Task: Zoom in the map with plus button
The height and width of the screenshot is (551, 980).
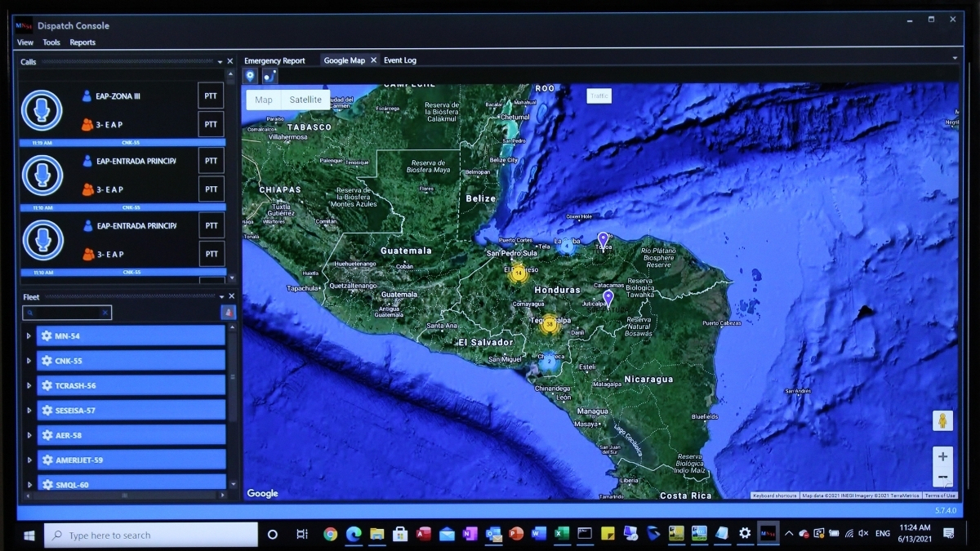Action: click(x=942, y=456)
